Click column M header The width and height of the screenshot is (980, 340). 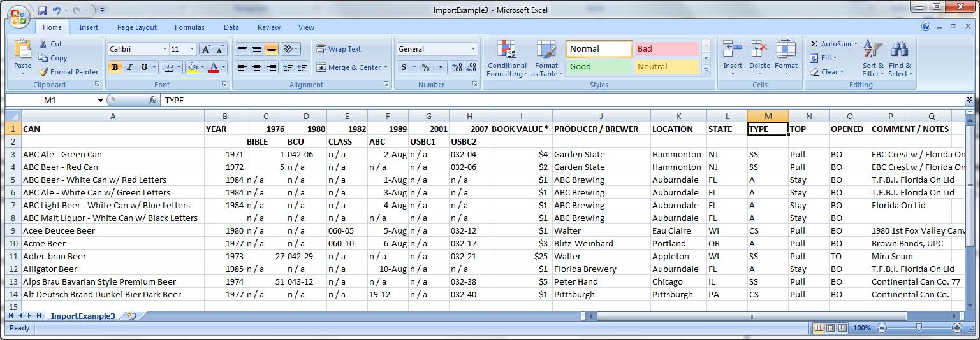(768, 116)
